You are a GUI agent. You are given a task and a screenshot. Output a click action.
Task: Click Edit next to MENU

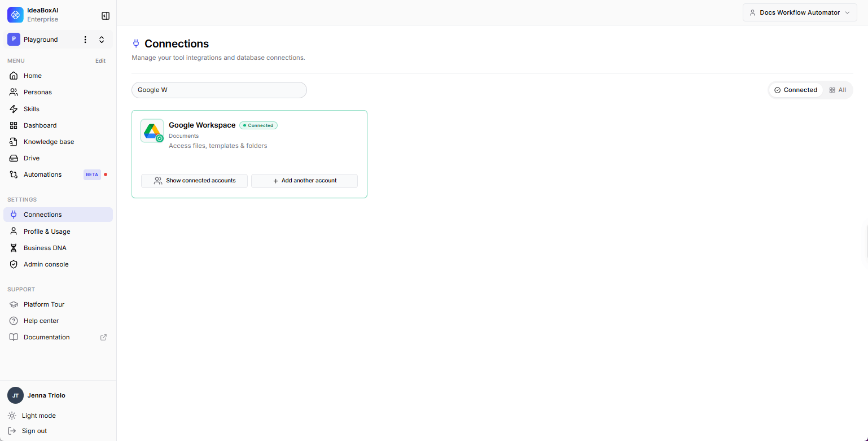pyautogui.click(x=100, y=61)
